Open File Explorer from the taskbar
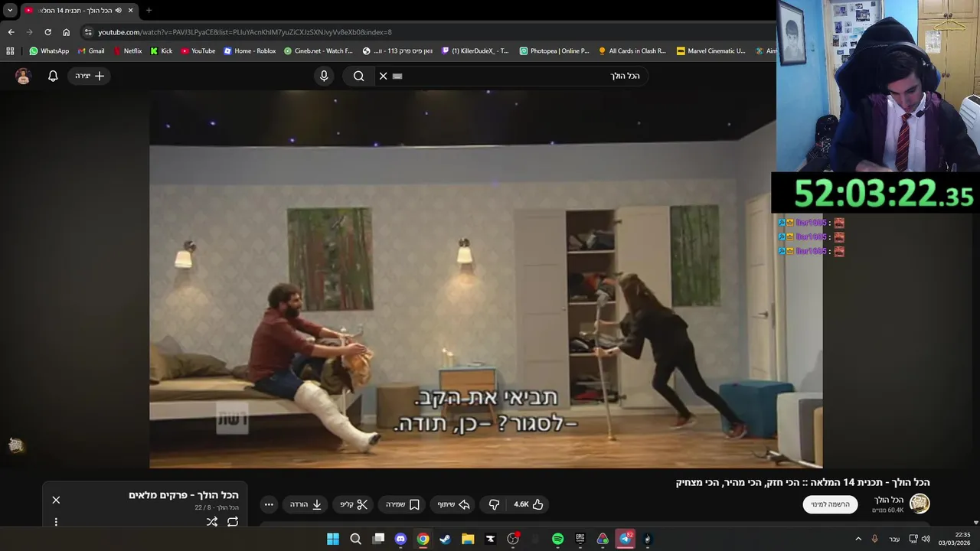 (x=468, y=539)
